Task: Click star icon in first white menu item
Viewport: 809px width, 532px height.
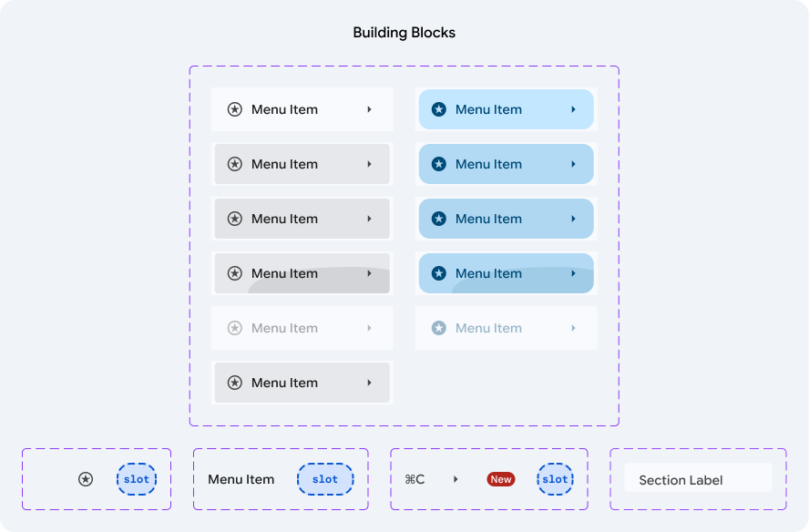Action: click(x=235, y=109)
